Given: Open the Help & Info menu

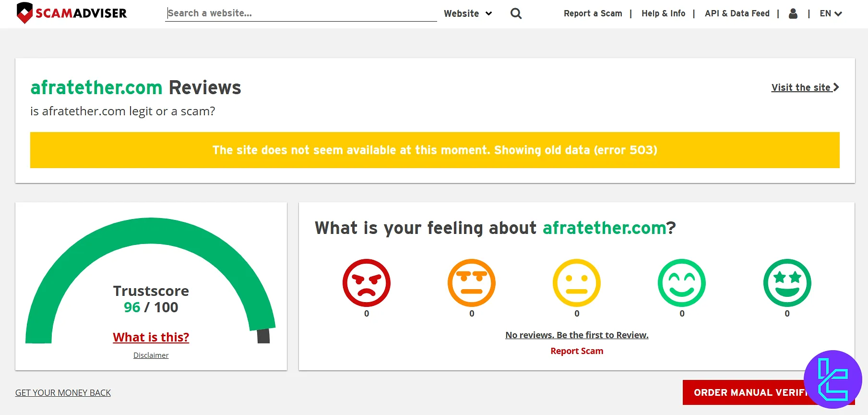Looking at the screenshot, I should (x=663, y=13).
